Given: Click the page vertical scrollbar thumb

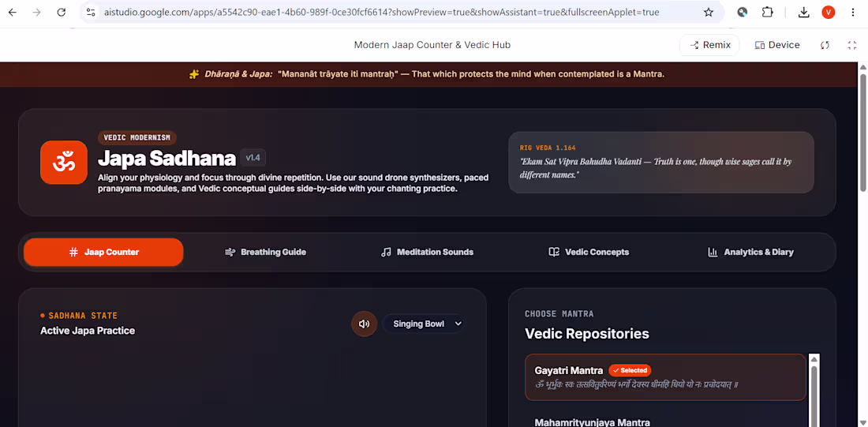Looking at the screenshot, I should coord(862,133).
